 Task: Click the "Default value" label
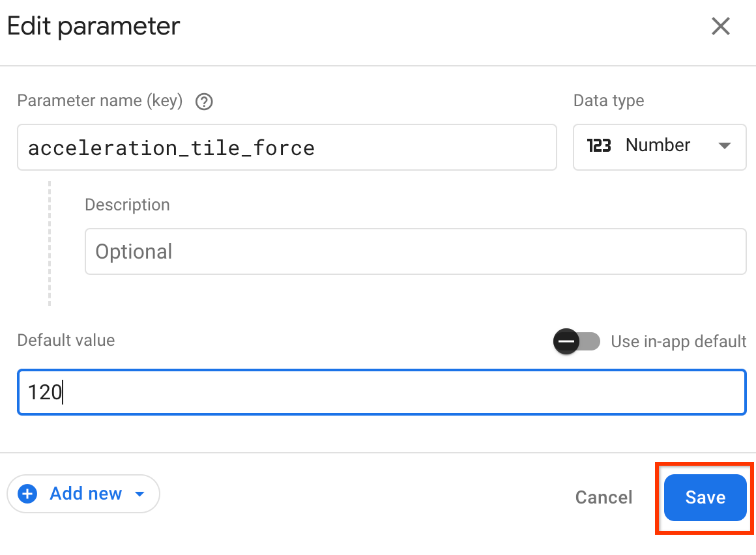(x=66, y=340)
